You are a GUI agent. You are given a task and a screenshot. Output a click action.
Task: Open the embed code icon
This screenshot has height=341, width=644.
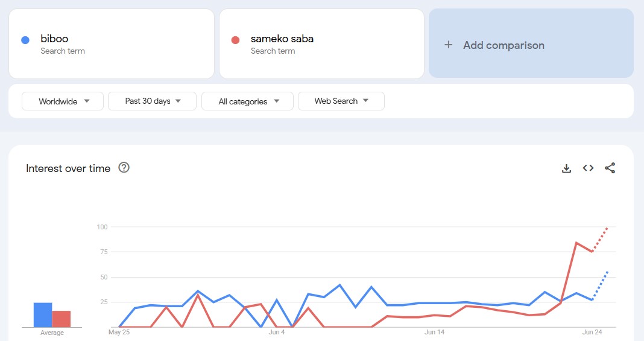tap(588, 168)
